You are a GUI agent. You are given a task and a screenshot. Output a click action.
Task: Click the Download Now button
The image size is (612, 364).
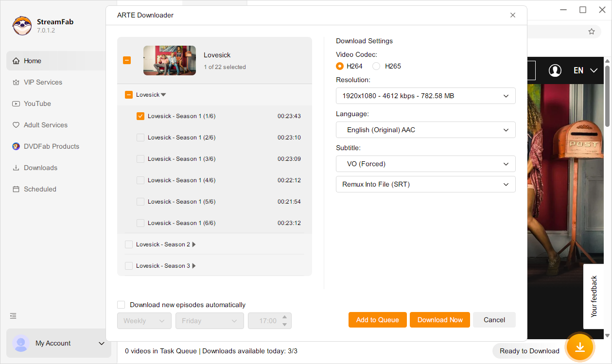(x=439, y=320)
